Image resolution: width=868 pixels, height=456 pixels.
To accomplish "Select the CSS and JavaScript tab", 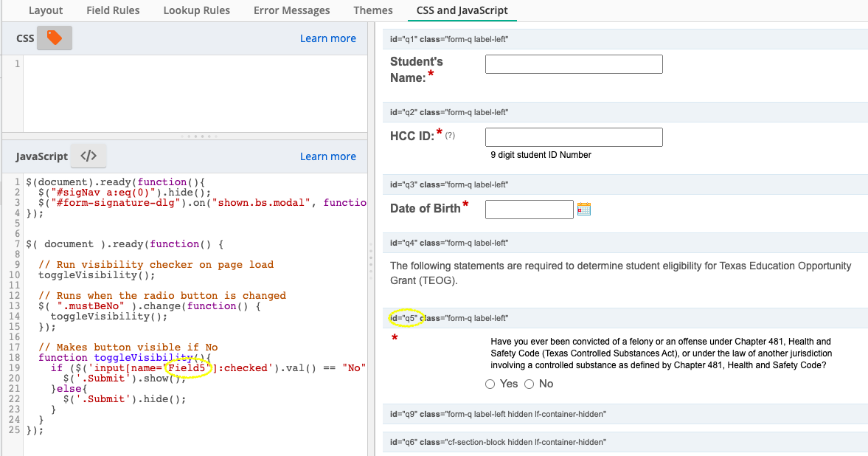I will click(462, 10).
